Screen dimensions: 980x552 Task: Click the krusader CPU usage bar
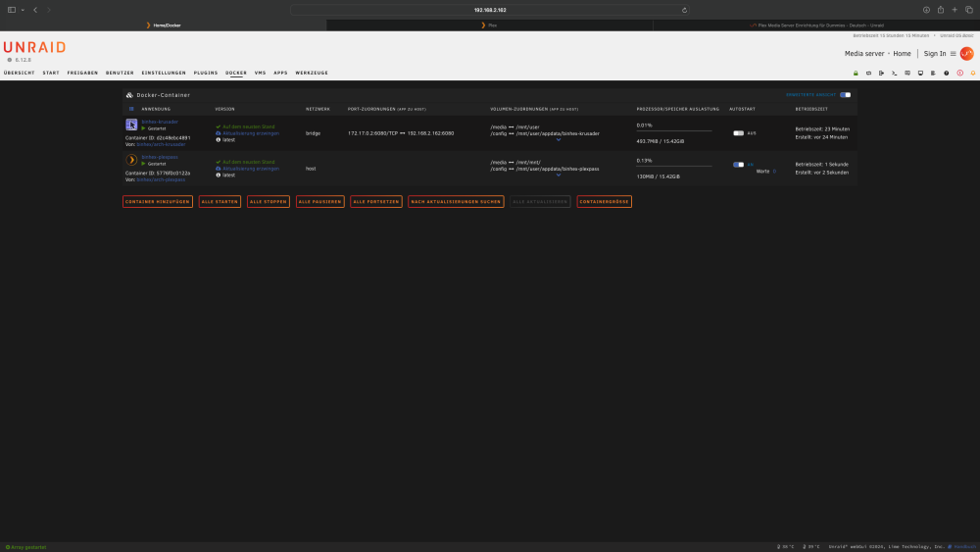point(674,130)
